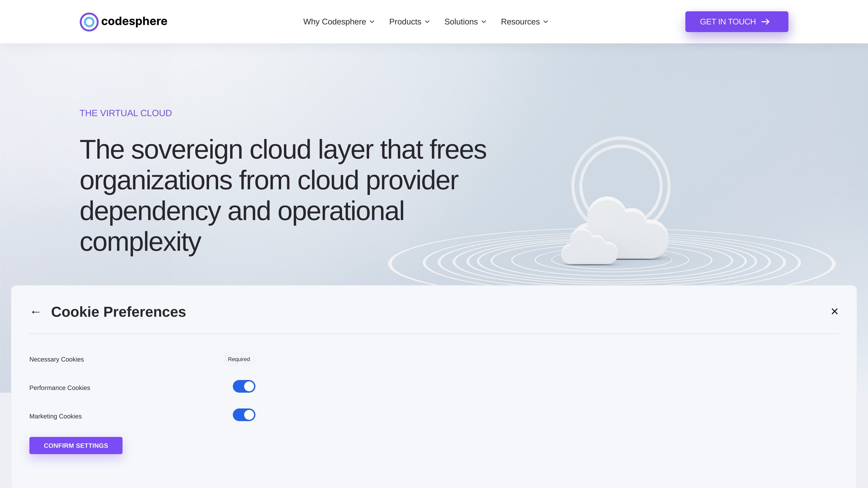
Task: Click the Required badge for Necessary Cookies
Action: coord(239,359)
